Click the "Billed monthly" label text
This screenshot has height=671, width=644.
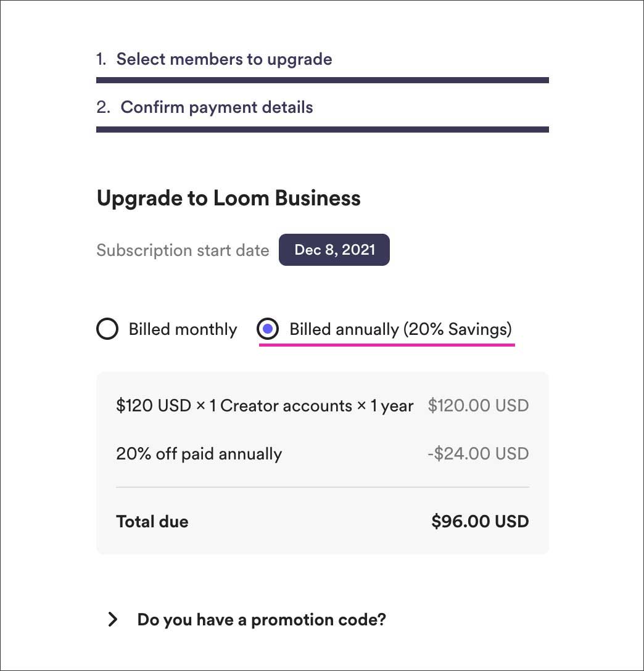183,329
